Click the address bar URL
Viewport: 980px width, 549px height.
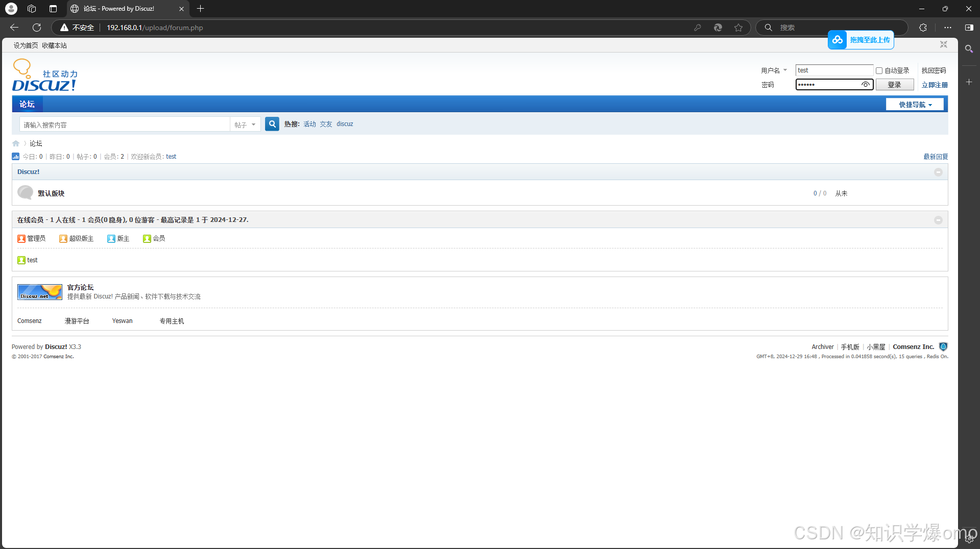point(155,28)
